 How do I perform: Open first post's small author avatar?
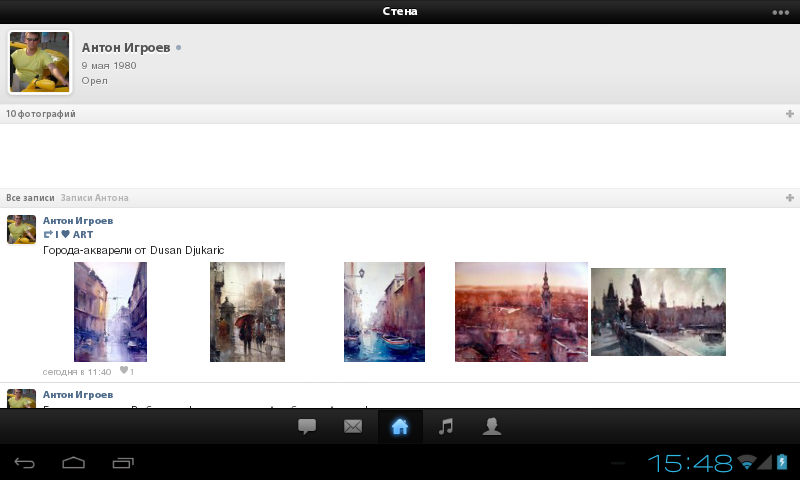pos(21,230)
